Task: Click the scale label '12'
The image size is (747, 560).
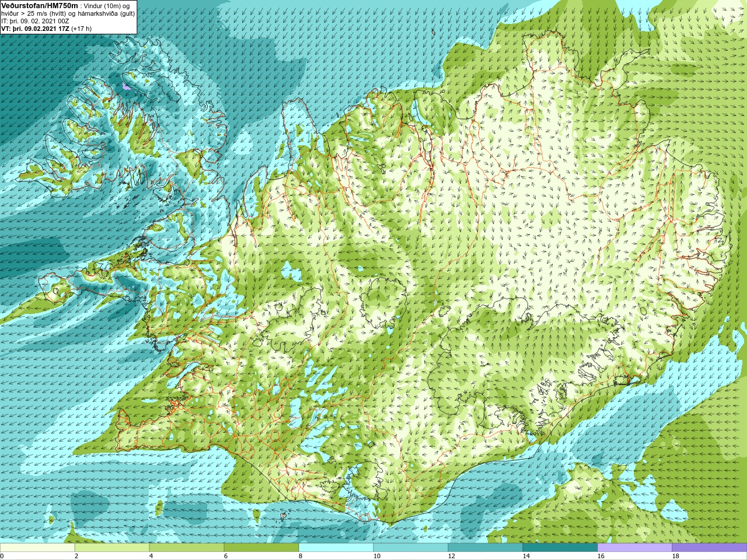Action: [x=451, y=556]
